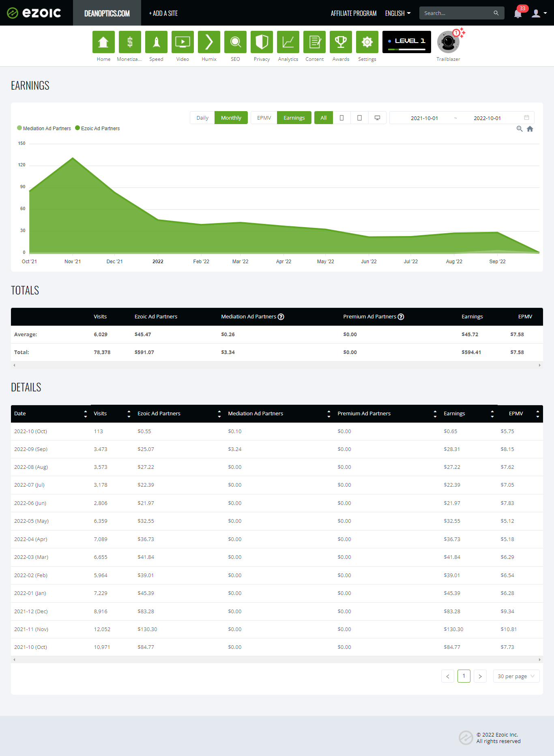Open the English language dropdown

(398, 13)
